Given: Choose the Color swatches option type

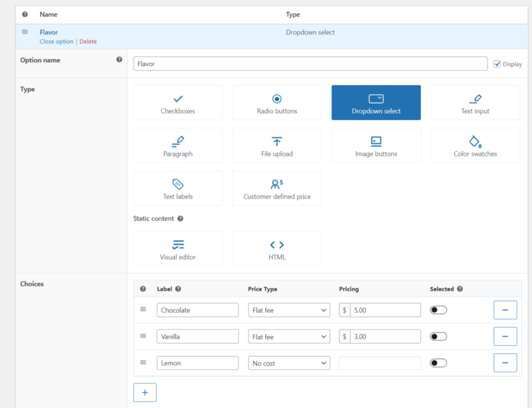Looking at the screenshot, I should point(475,145).
